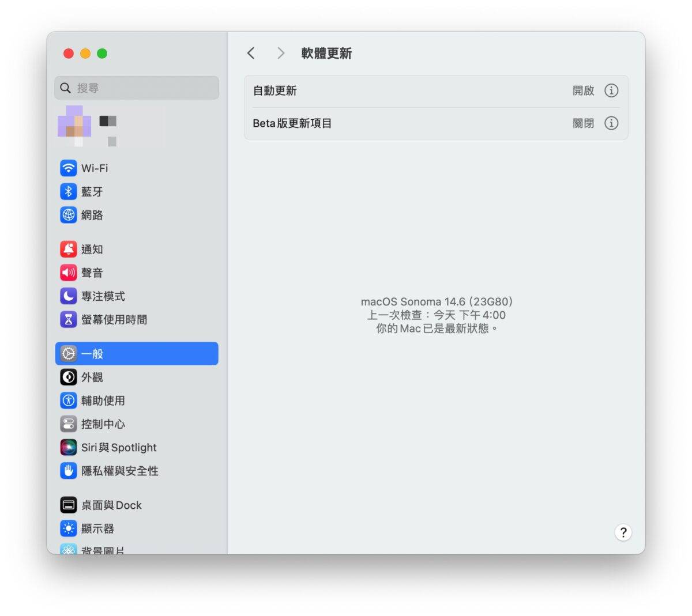Click the Siri 與 Spotlight icon

point(69,447)
